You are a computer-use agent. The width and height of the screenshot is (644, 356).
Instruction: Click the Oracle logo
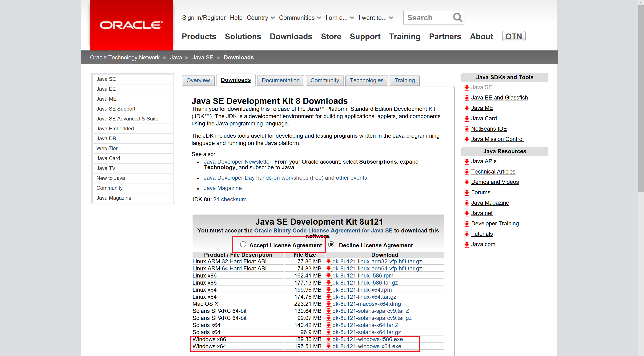[x=131, y=25]
